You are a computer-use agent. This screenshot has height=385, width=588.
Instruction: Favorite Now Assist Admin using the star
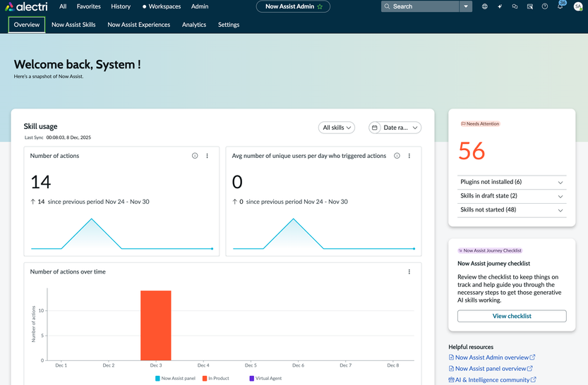320,6
